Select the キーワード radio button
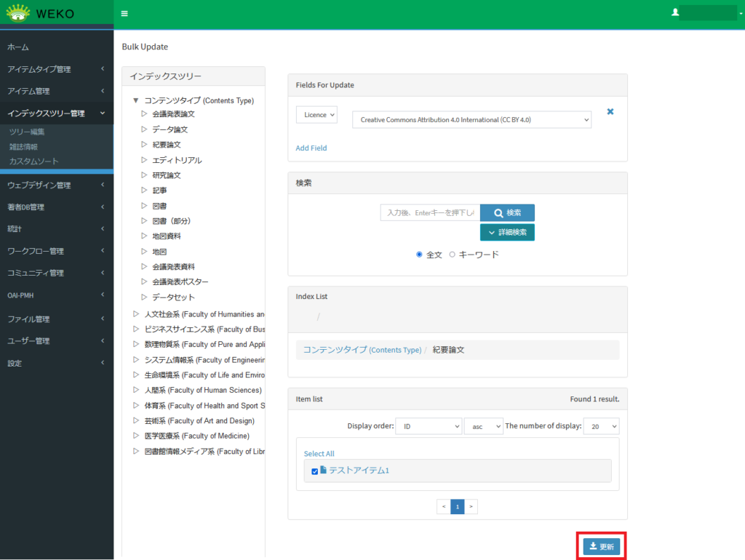Image resolution: width=745 pixels, height=560 pixels. [x=452, y=255]
